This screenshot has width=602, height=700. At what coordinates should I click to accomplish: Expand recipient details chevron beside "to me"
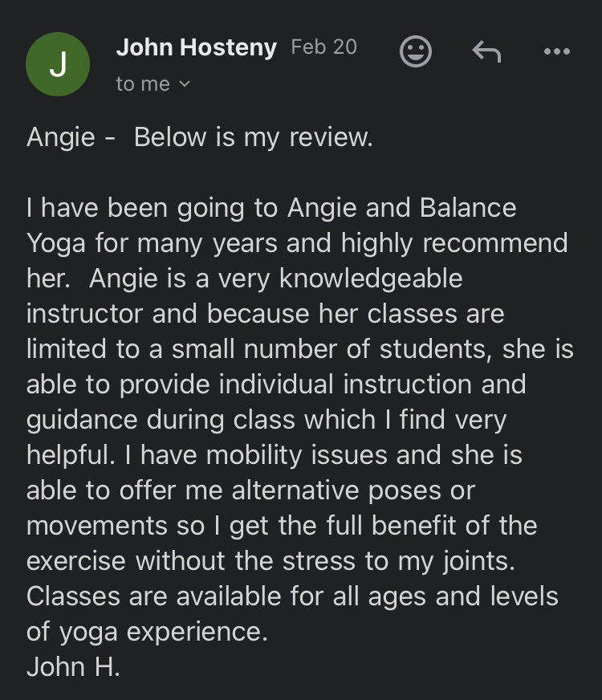tap(185, 84)
